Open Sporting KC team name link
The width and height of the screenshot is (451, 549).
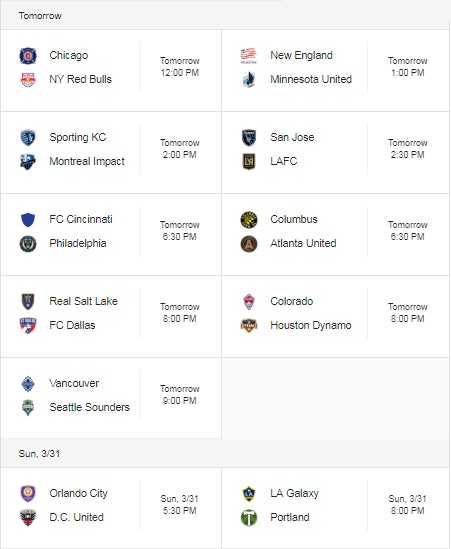point(78,137)
